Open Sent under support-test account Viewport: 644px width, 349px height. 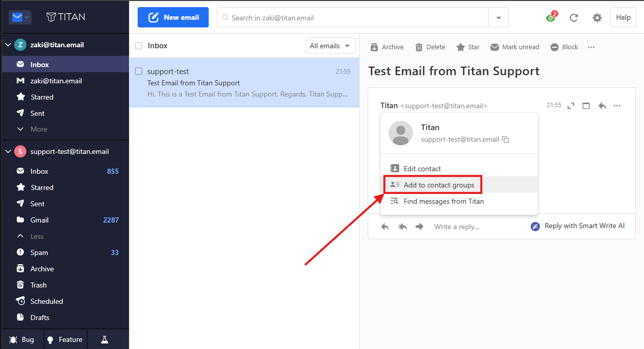[65, 204]
